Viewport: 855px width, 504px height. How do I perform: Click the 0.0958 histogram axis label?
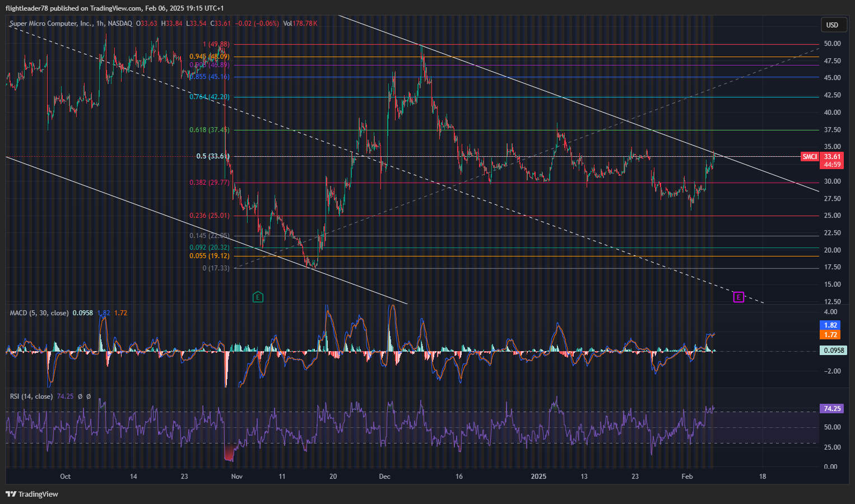coord(833,351)
